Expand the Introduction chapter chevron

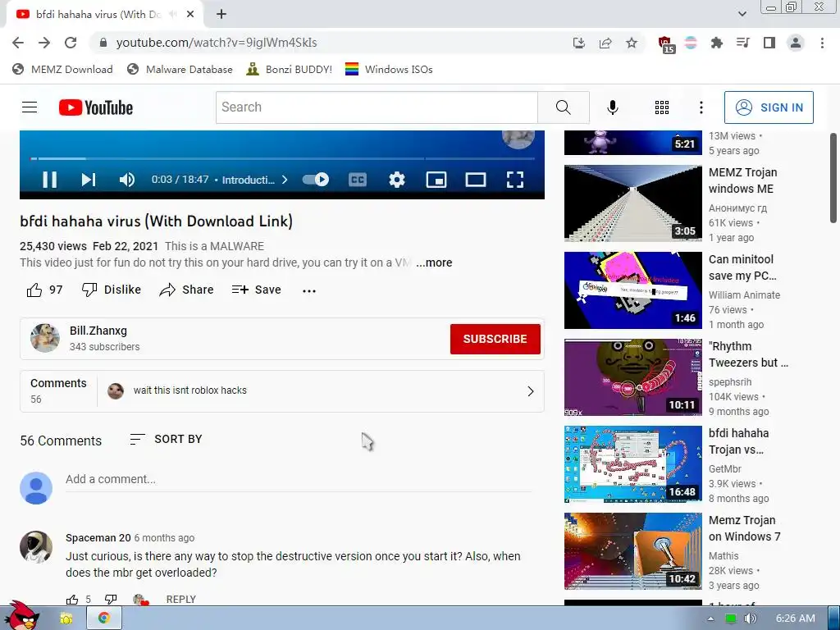[x=285, y=180]
